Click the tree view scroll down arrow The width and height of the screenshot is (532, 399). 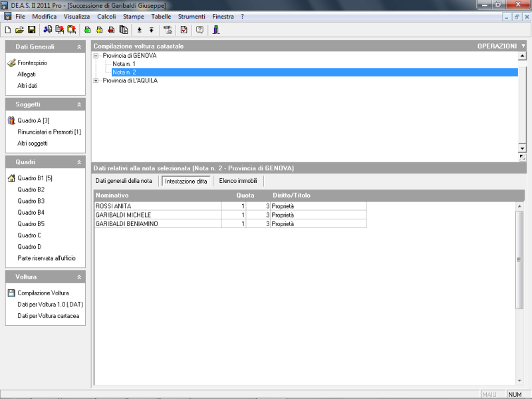point(522,148)
